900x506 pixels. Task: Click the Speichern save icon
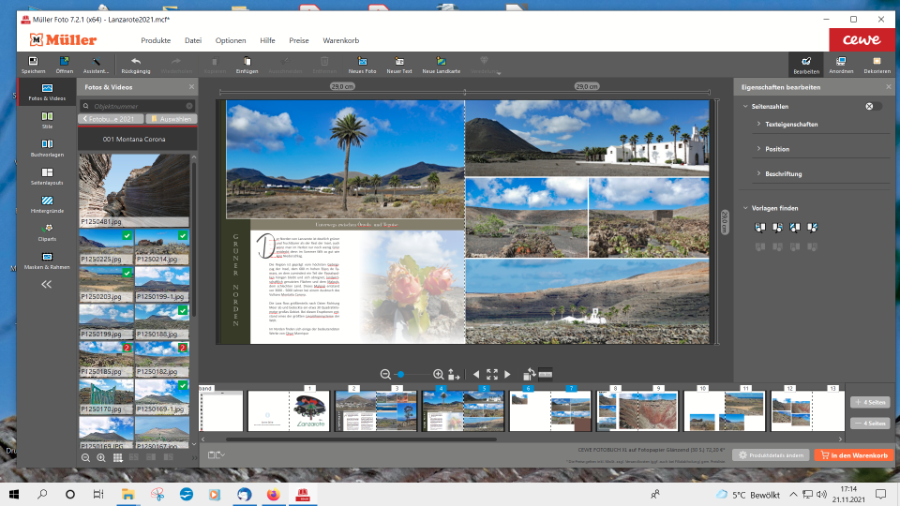click(x=33, y=64)
